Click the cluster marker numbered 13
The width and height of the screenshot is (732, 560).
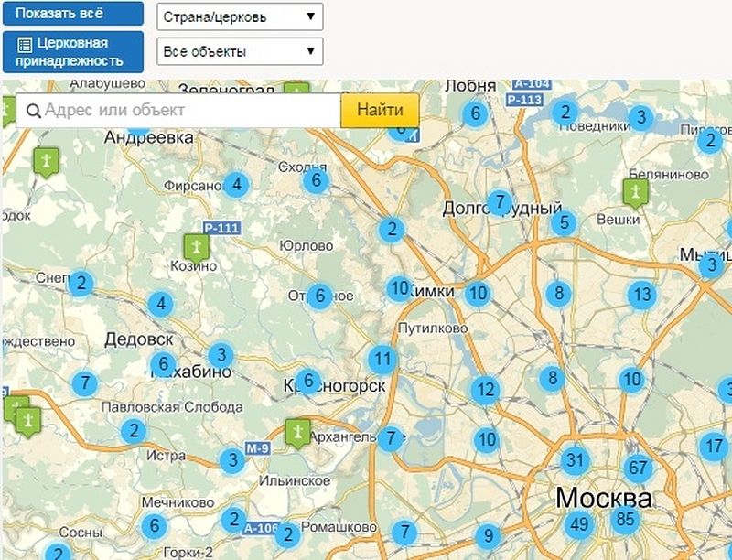point(642,295)
